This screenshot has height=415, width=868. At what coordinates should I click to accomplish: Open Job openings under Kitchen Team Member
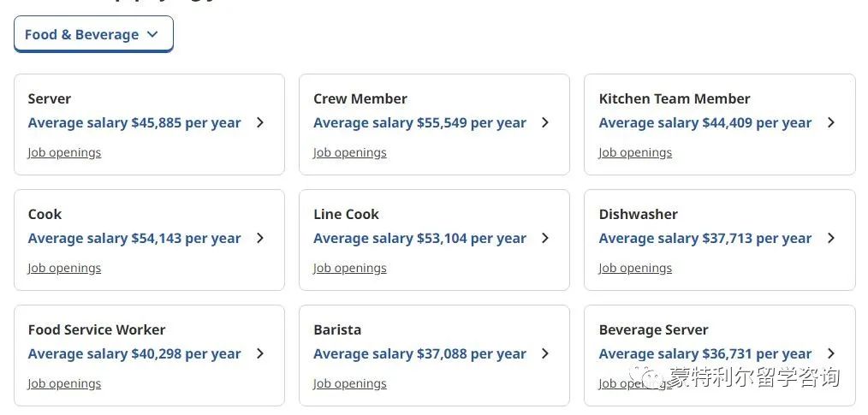[635, 152]
